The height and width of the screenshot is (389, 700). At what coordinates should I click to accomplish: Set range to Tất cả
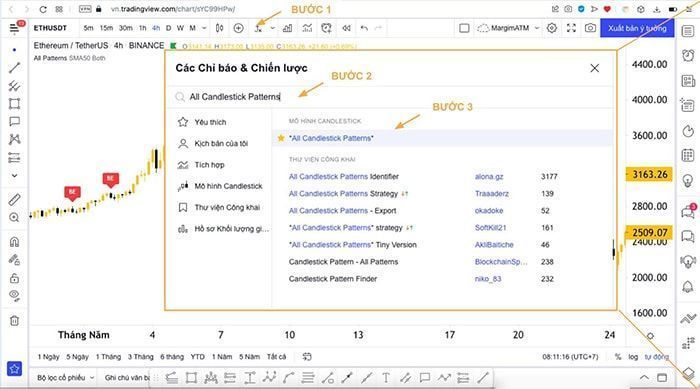tap(276, 357)
